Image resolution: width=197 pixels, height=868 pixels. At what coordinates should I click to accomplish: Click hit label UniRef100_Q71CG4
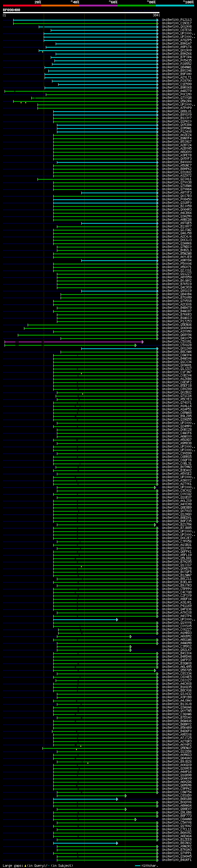pos(177,396)
